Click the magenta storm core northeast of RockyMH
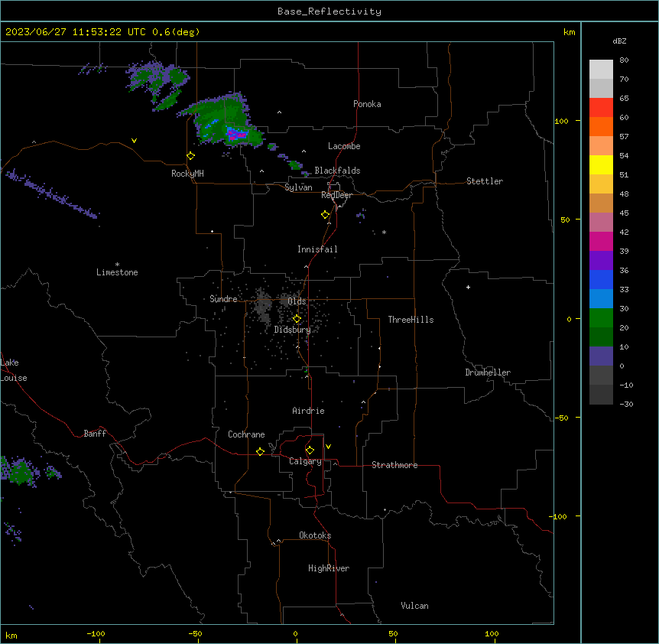659x644 pixels. tap(238, 135)
